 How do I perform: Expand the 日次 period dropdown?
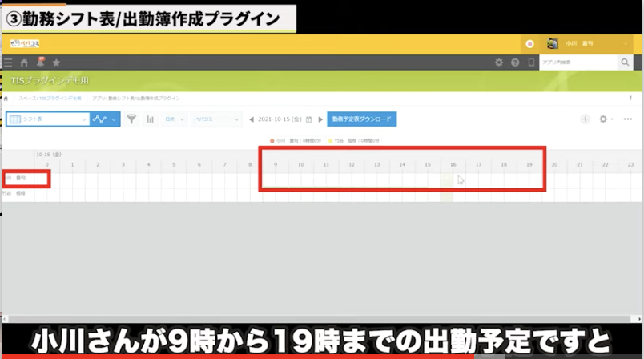[x=174, y=119]
